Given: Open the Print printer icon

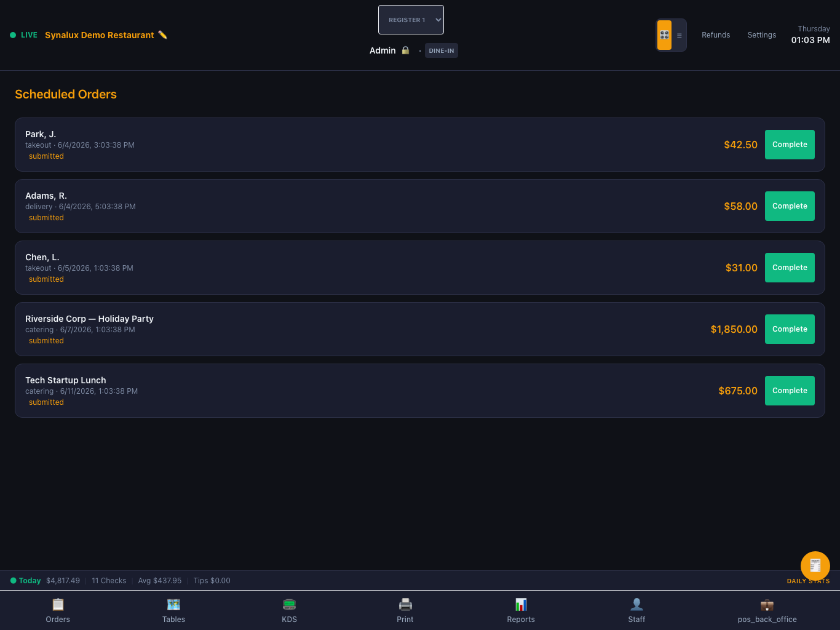Looking at the screenshot, I should click(x=405, y=604).
